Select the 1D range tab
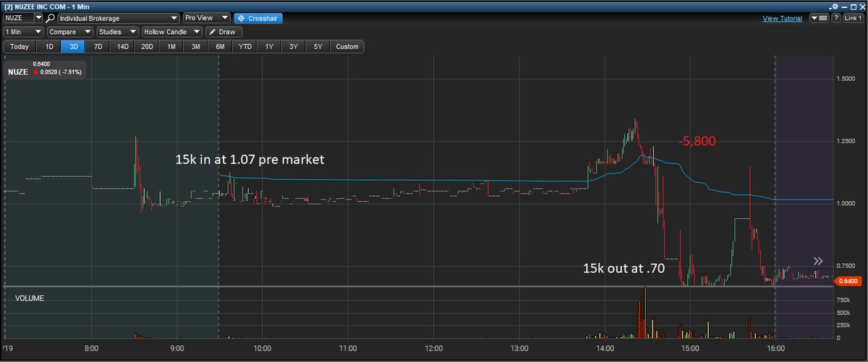868x362 pixels. click(x=49, y=46)
